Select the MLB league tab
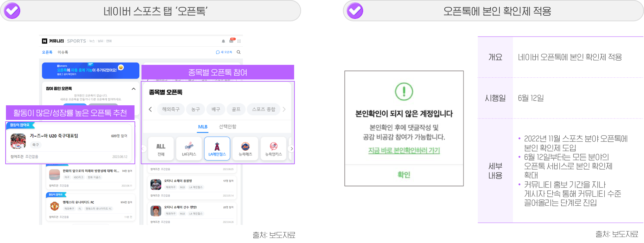The height and width of the screenshot is (243, 644). pyautogui.click(x=203, y=127)
